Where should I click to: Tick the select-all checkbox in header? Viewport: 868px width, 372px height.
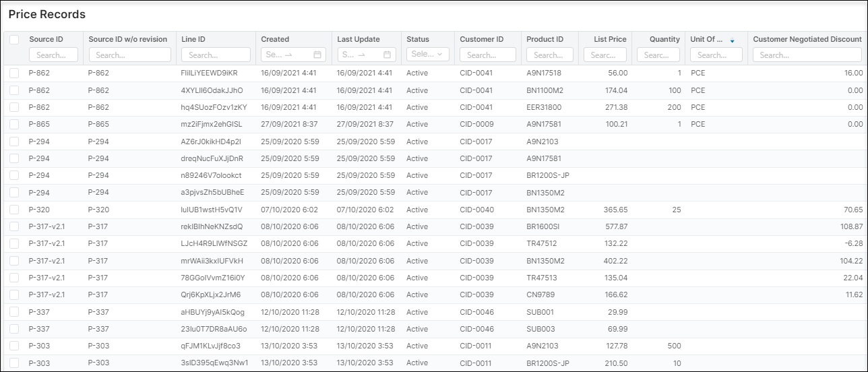tap(14, 40)
